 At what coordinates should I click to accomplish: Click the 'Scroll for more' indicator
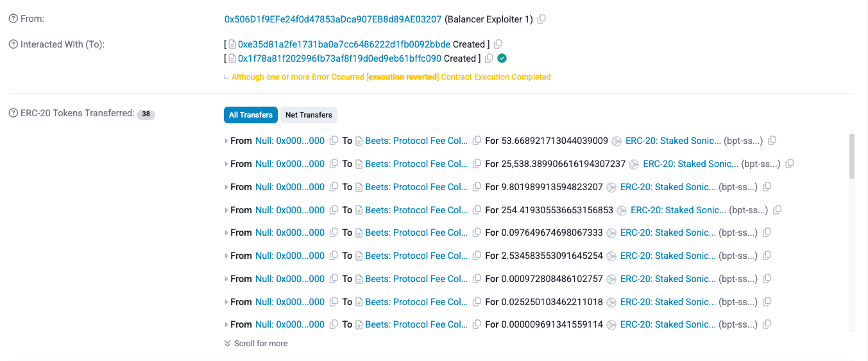coord(256,344)
